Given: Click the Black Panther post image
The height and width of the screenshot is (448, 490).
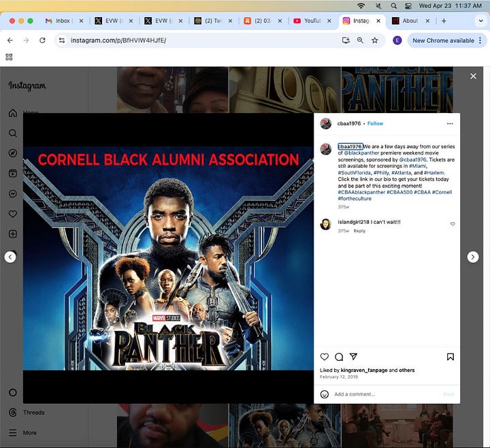Looking at the screenshot, I should [x=168, y=258].
